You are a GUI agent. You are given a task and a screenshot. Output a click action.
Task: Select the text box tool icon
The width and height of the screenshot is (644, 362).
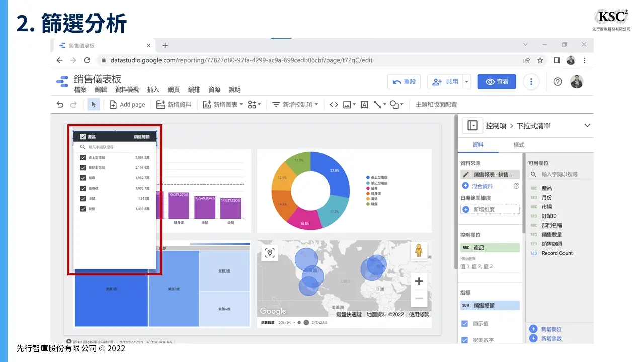click(364, 105)
